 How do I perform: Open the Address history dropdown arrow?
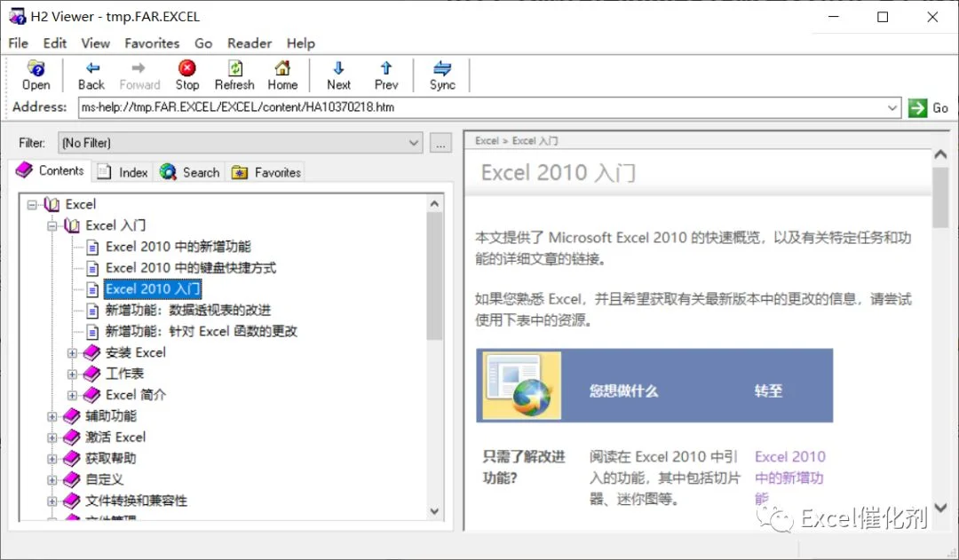pos(892,107)
